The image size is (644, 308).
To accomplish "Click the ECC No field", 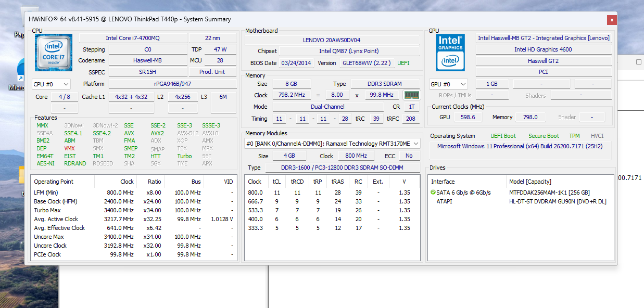I will pyautogui.click(x=409, y=156).
